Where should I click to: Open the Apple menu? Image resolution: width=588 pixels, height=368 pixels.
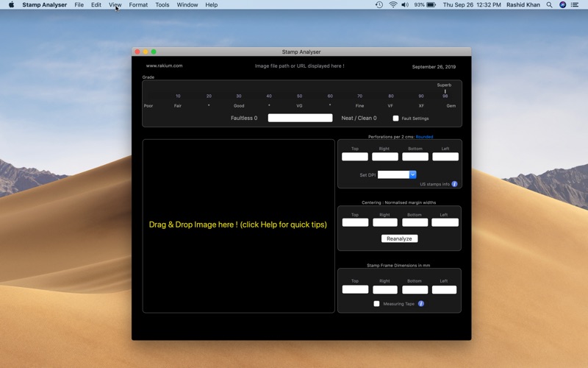11,5
